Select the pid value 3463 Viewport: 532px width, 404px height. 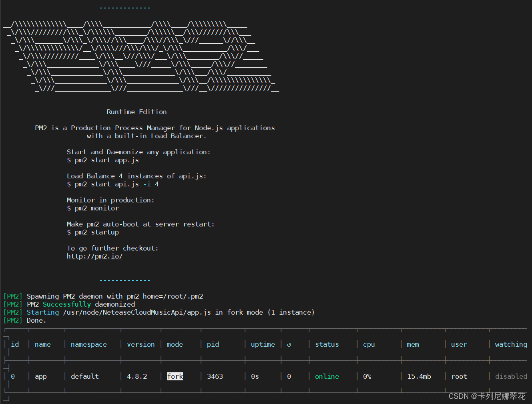pyautogui.click(x=215, y=376)
